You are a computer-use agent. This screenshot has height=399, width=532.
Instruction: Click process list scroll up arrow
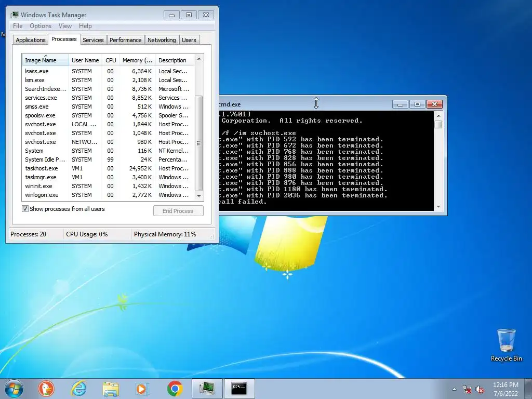199,59
